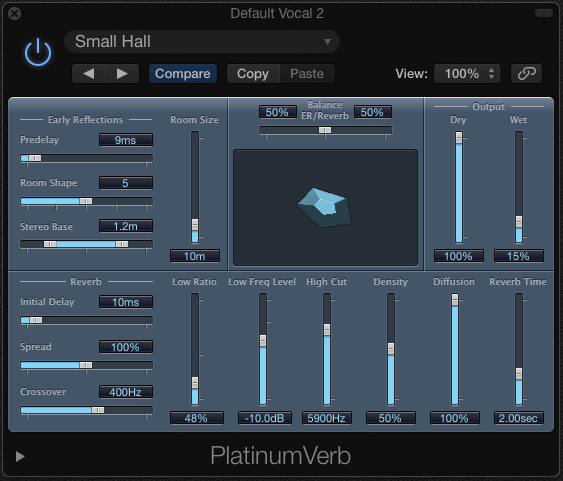The width and height of the screenshot is (563, 481).
Task: Click the 3D room shape display
Action: point(325,207)
